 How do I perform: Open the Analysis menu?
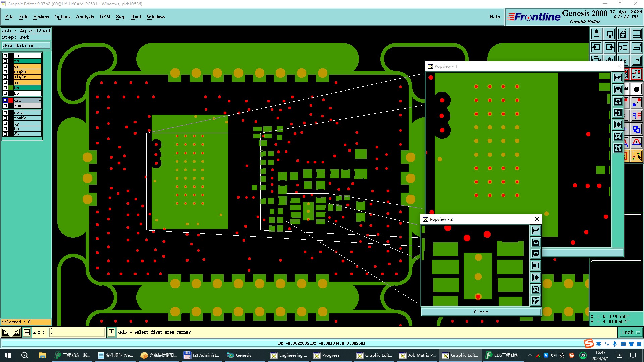(85, 17)
